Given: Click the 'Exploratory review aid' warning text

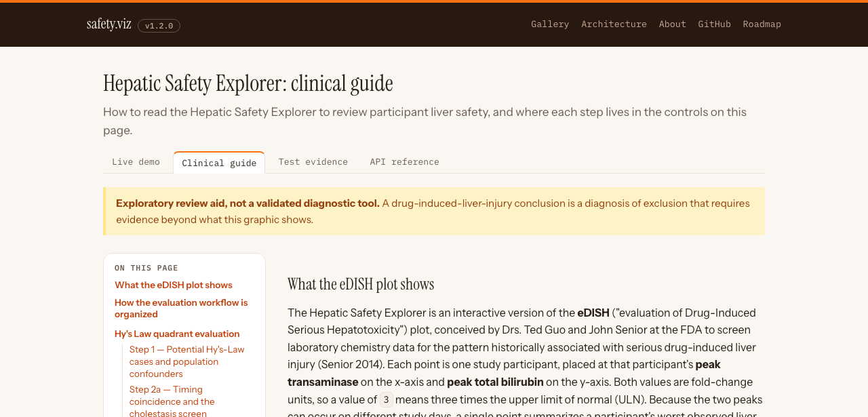Looking at the screenshot, I should [x=248, y=203].
